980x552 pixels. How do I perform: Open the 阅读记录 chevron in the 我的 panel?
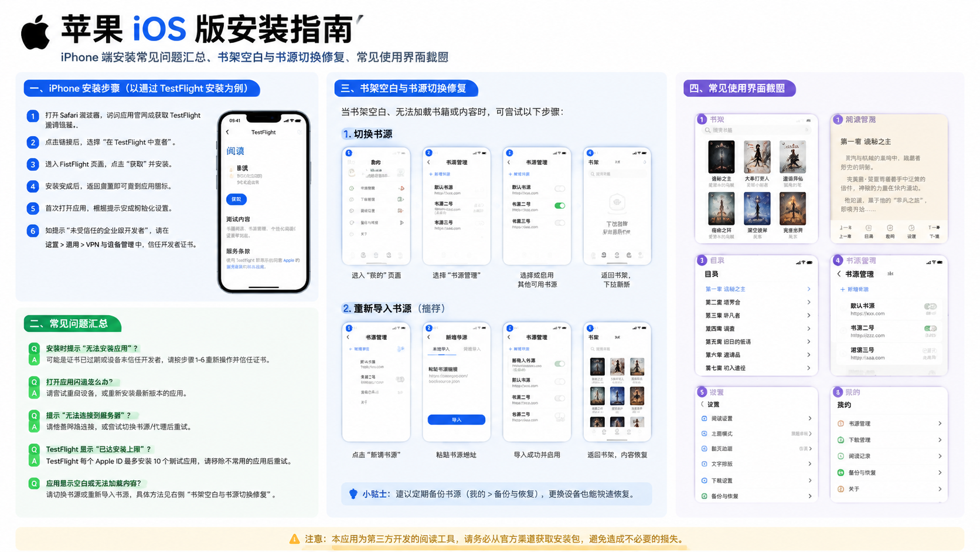940,456
